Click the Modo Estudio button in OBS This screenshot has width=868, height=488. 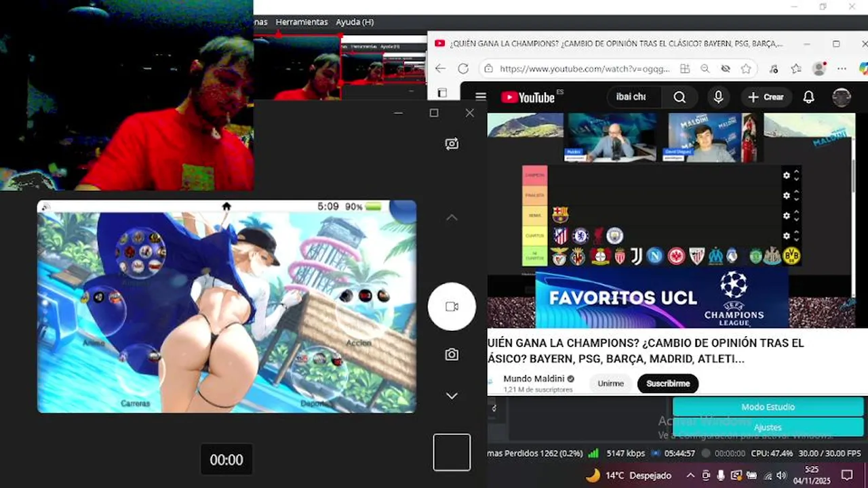pyautogui.click(x=768, y=407)
